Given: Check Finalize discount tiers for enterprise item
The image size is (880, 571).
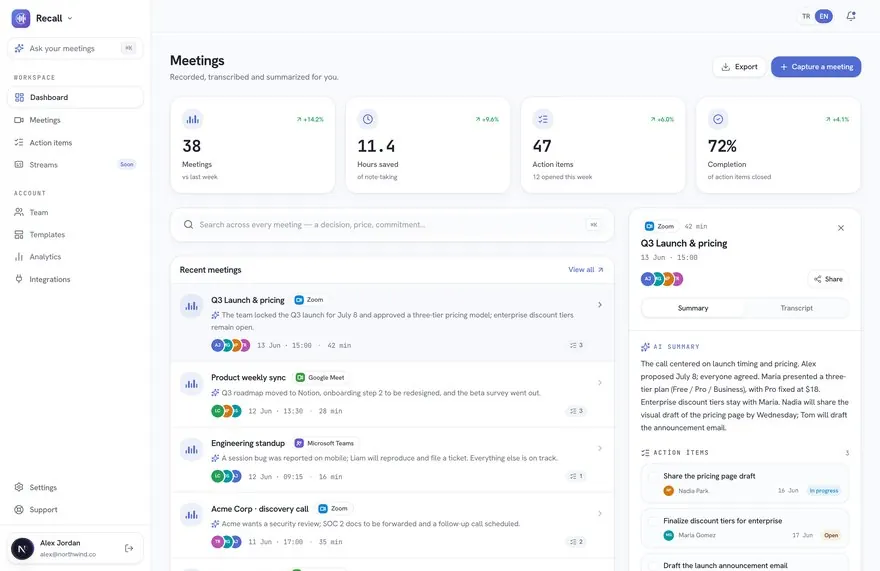Looking at the screenshot, I should (x=653, y=522).
